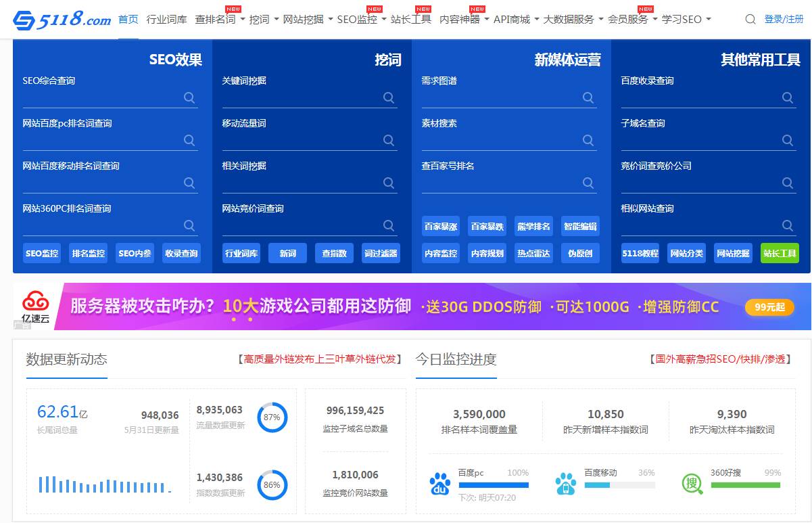The width and height of the screenshot is (812, 523).
Task: Click the 需求图谱 input field
Action: point(509,97)
